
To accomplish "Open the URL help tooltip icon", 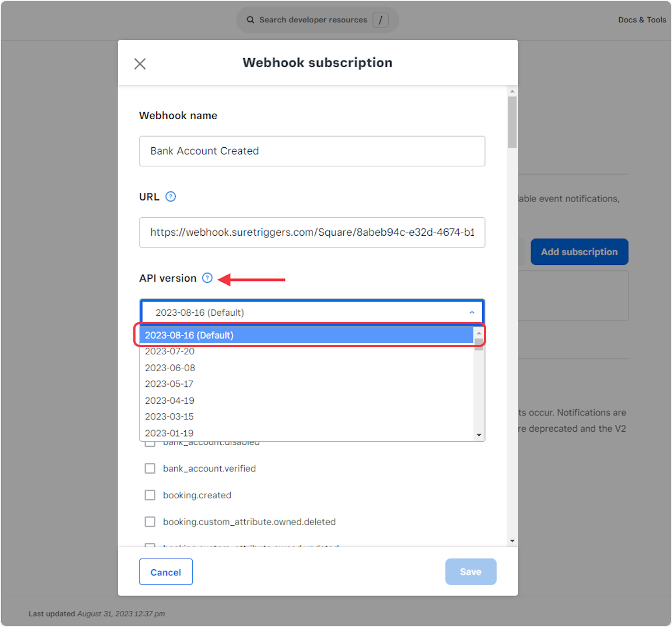I will tap(171, 196).
